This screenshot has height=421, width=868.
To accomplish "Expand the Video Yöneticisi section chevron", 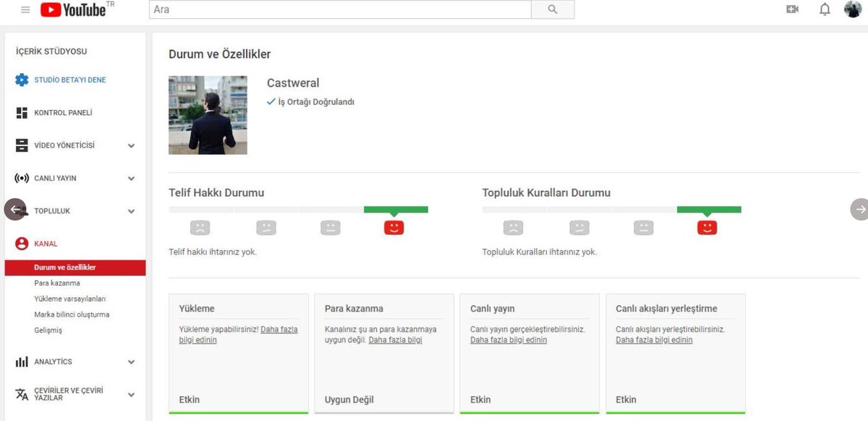I will (x=131, y=145).
